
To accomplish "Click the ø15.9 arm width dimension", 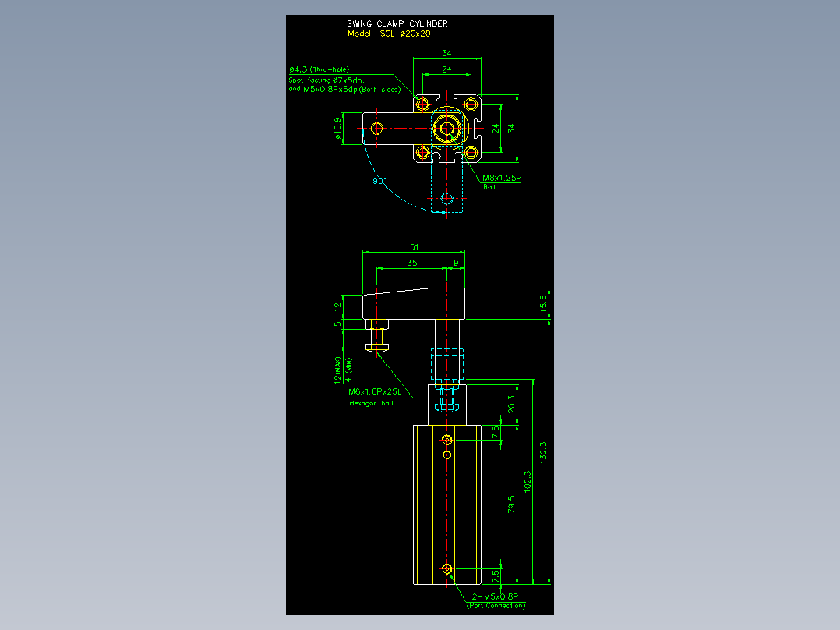I will [337, 129].
